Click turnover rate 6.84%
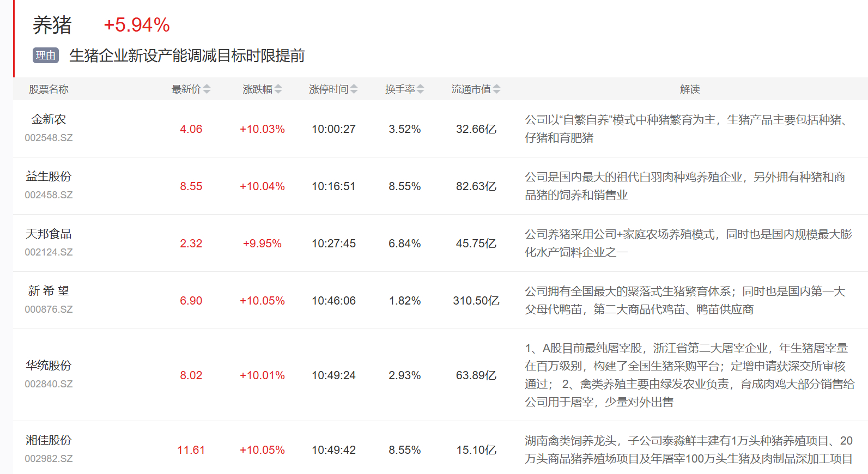The image size is (868, 474). coord(405,244)
